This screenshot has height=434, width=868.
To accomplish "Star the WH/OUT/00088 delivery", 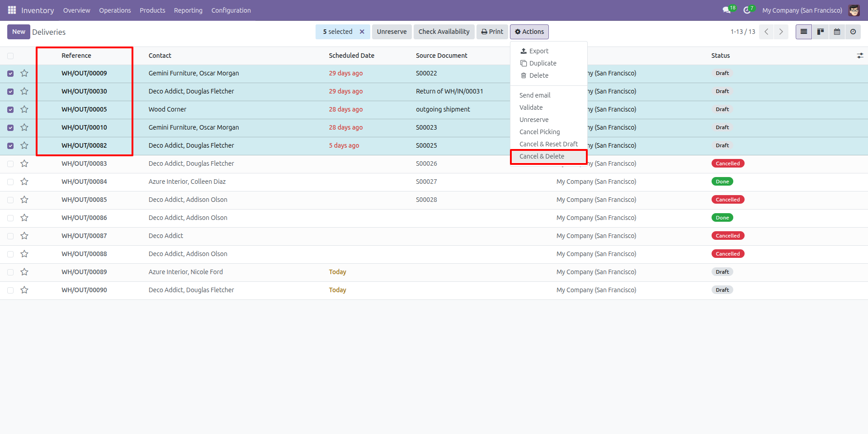I will click(24, 254).
